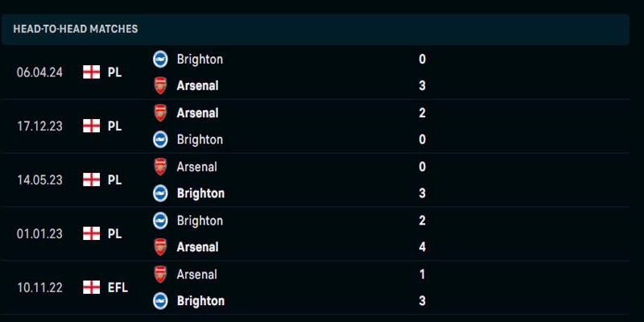The width and height of the screenshot is (644, 322).
Task: Open Brighton team link in 10.11.22 match
Action: 200,301
